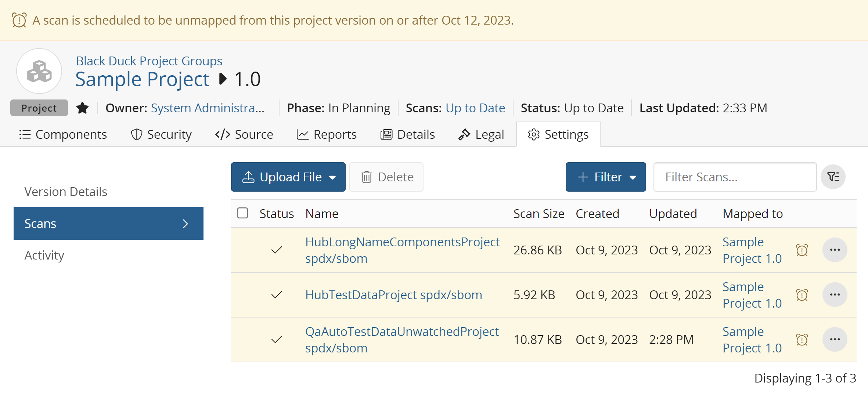Viewport: 868px width, 395px height.
Task: Open Black Duck Project Groups link
Action: pyautogui.click(x=149, y=61)
